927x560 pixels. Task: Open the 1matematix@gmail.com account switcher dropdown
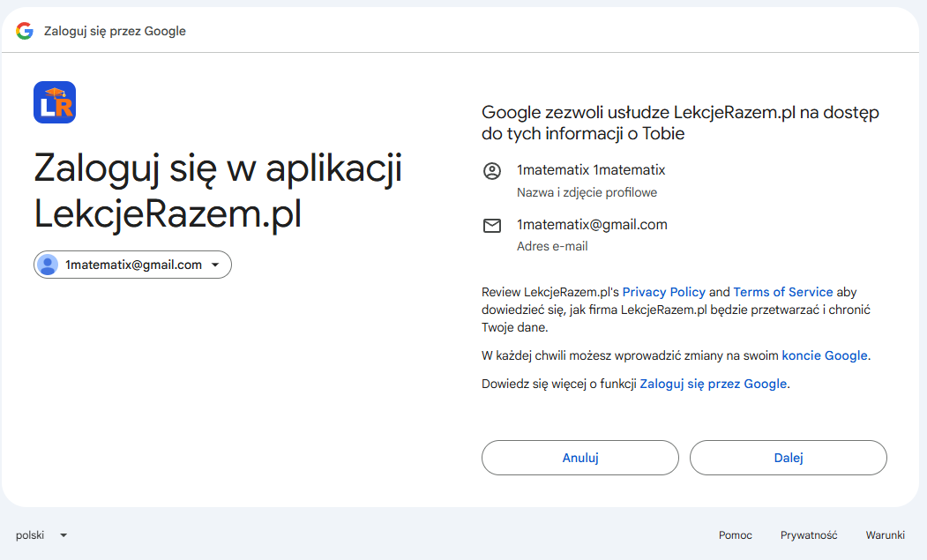point(132,265)
